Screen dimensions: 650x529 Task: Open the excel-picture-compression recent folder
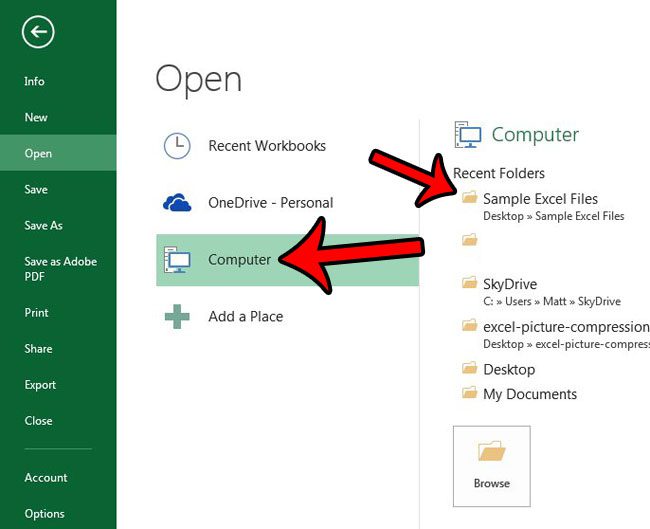point(565,327)
